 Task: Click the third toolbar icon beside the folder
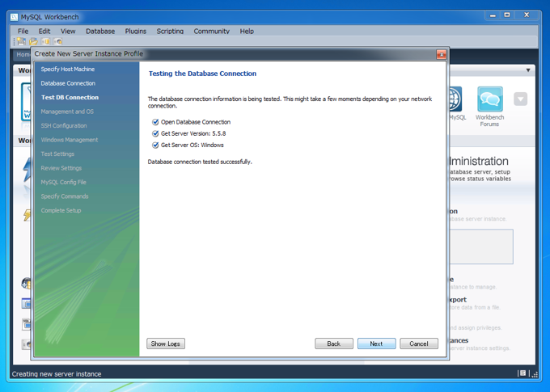point(45,41)
